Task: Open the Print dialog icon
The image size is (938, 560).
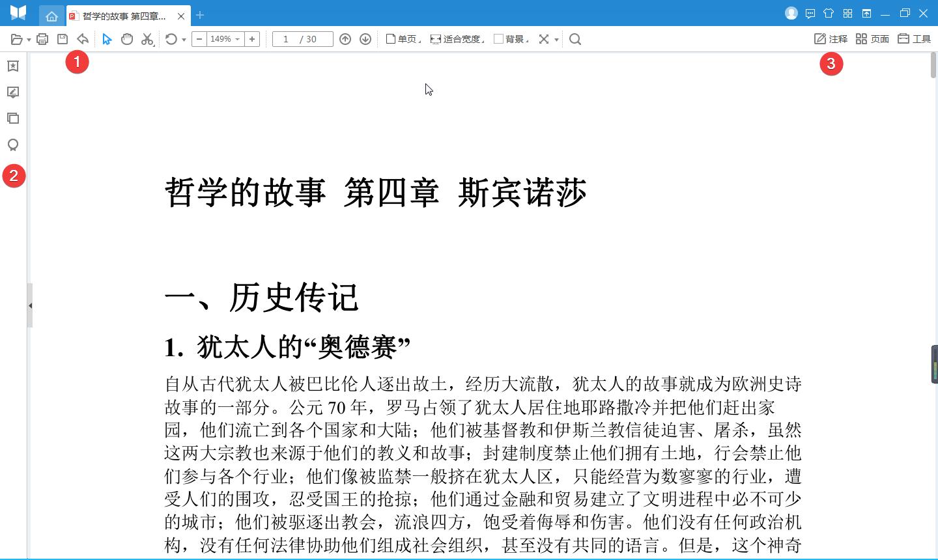Action: (42, 39)
